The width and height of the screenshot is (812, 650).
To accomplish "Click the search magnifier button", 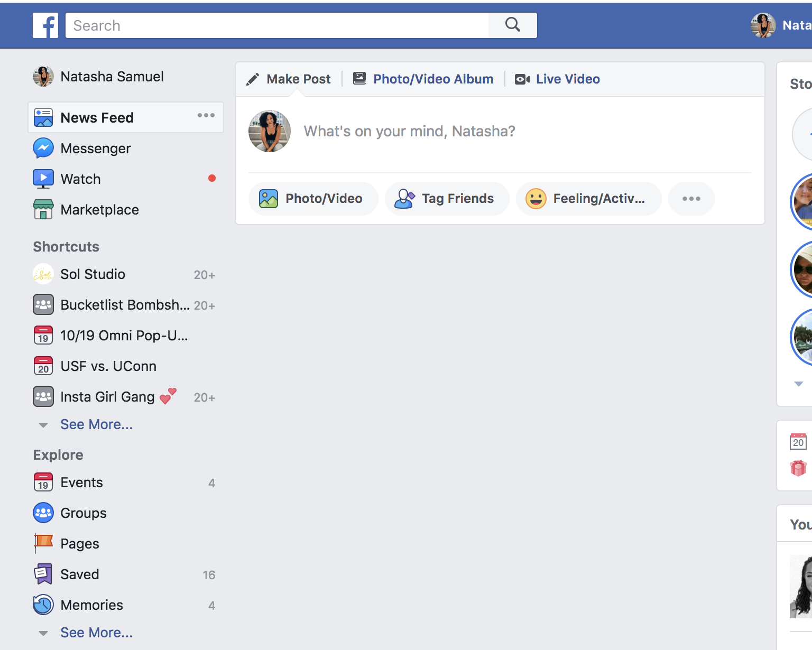I will (513, 25).
